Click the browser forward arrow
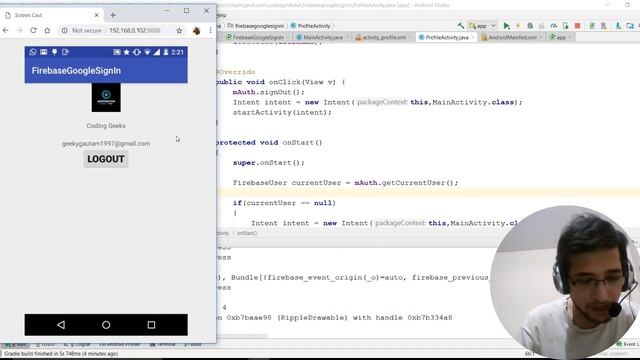 point(19,30)
